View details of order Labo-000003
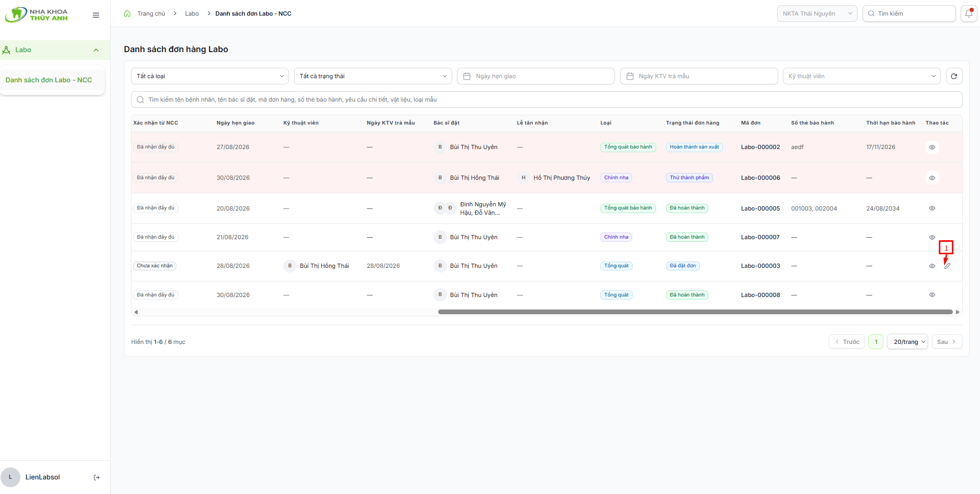The width and height of the screenshot is (980, 494). pos(932,266)
